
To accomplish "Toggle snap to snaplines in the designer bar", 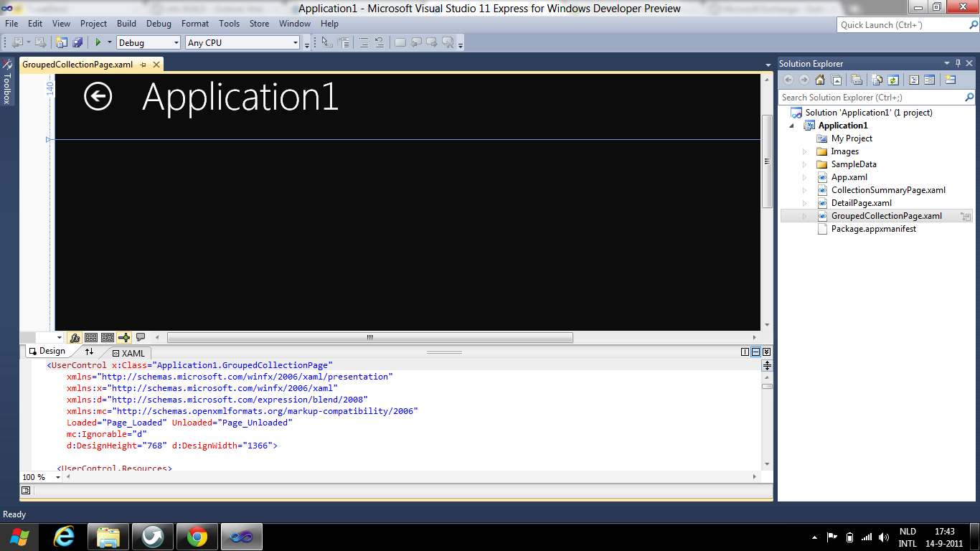I will tap(124, 337).
